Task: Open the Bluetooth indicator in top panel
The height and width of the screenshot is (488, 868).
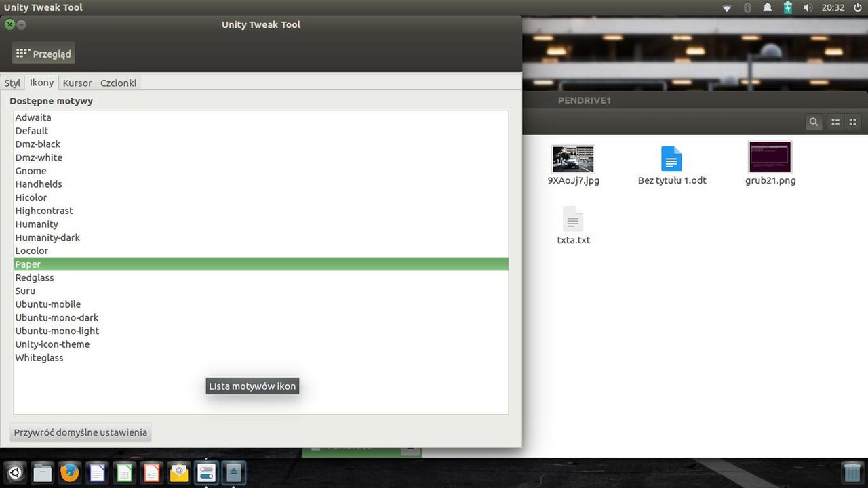Action: click(747, 7)
